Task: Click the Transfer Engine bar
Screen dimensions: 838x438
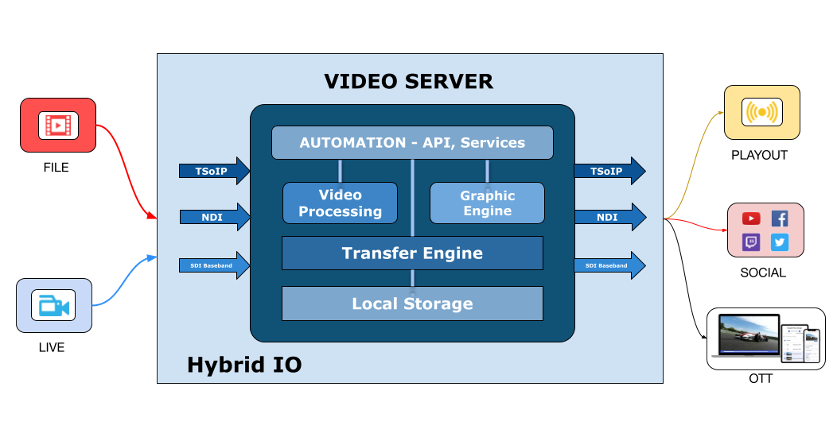Action: click(412, 253)
